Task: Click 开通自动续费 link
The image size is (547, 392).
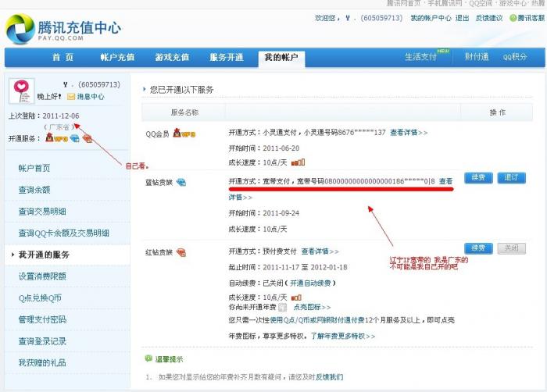Action: tap(310, 283)
